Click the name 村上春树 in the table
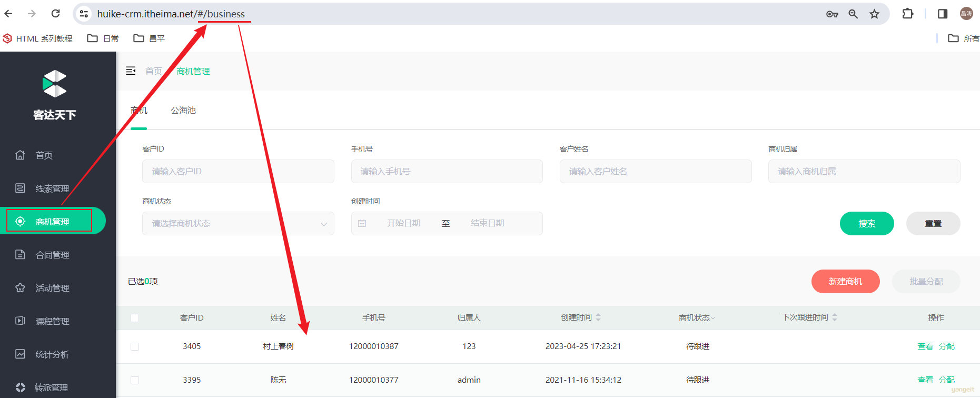 [279, 346]
